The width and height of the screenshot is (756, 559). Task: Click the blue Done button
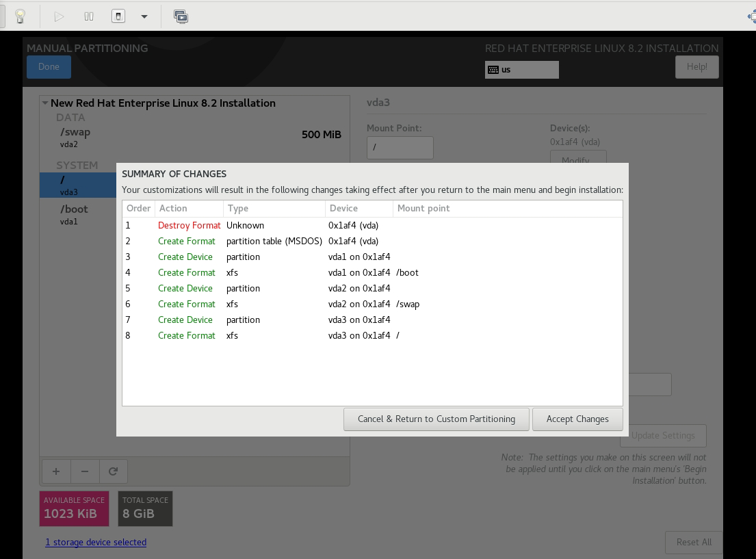click(x=49, y=67)
